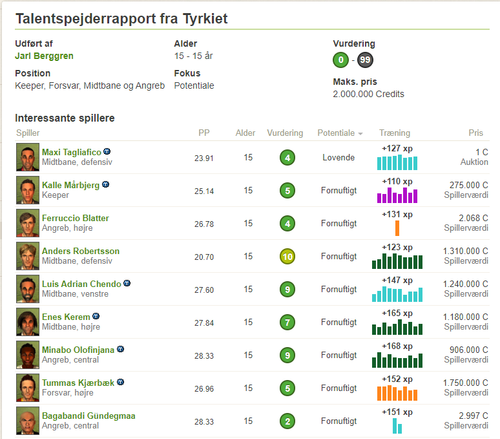This screenshot has width=500, height=439.
Task: Sort the table by Pris column header
Action: pos(476,133)
